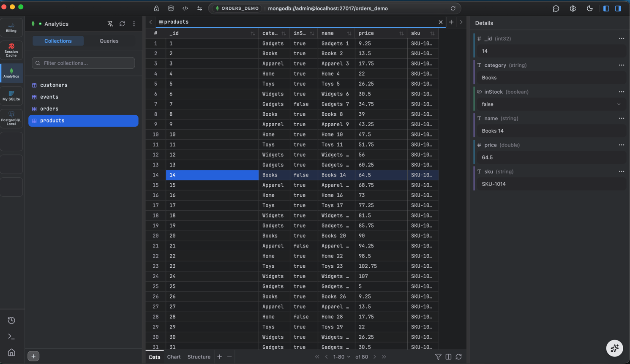Viewport: 630px width, 364px height.
Task: Open query history icon in sidebar
Action: pyautogui.click(x=11, y=321)
